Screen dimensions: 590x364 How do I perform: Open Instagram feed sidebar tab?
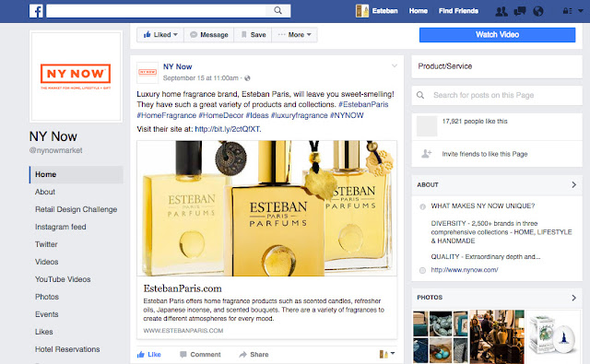pos(61,227)
